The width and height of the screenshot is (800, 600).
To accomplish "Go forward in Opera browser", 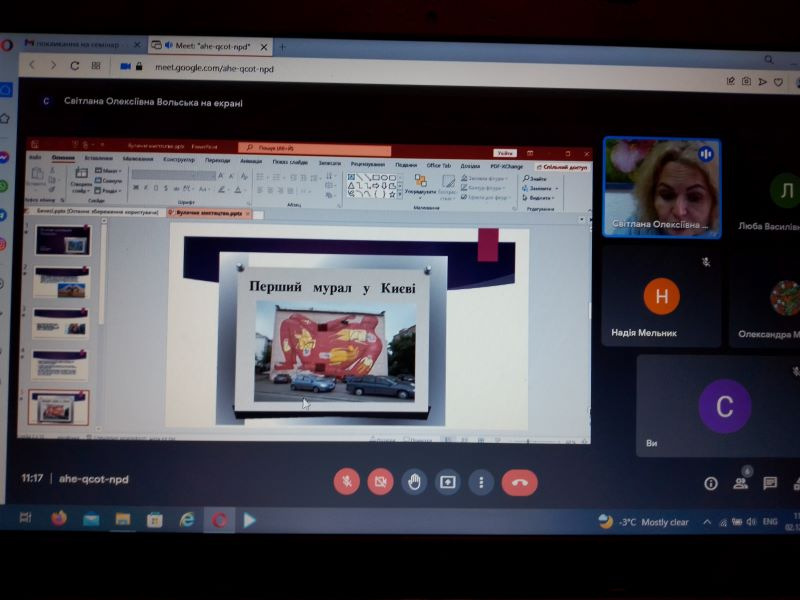I will point(53,65).
